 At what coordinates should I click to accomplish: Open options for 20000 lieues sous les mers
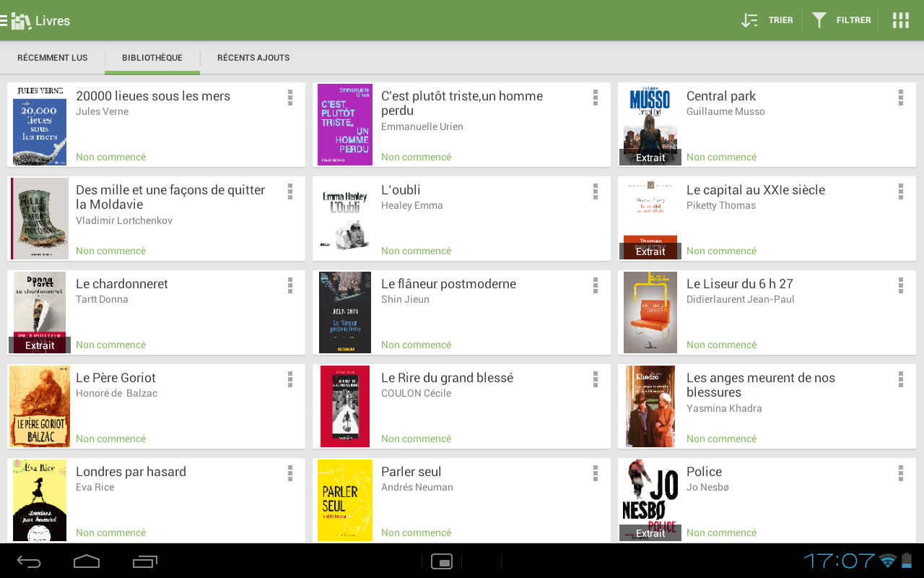point(290,98)
